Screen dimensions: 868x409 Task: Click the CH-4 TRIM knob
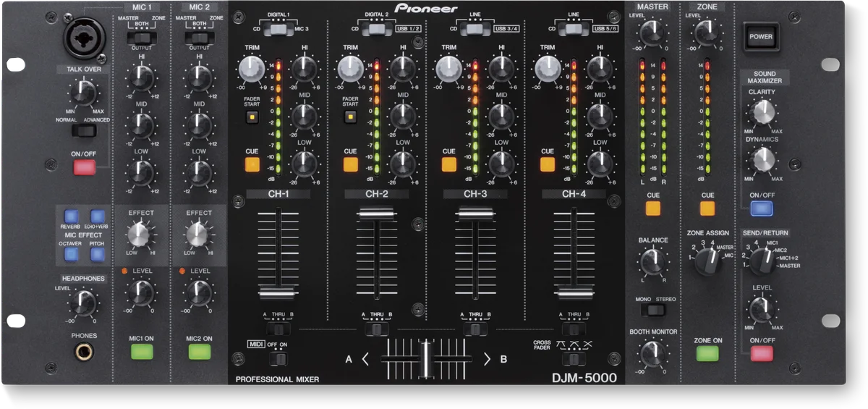coord(547,69)
